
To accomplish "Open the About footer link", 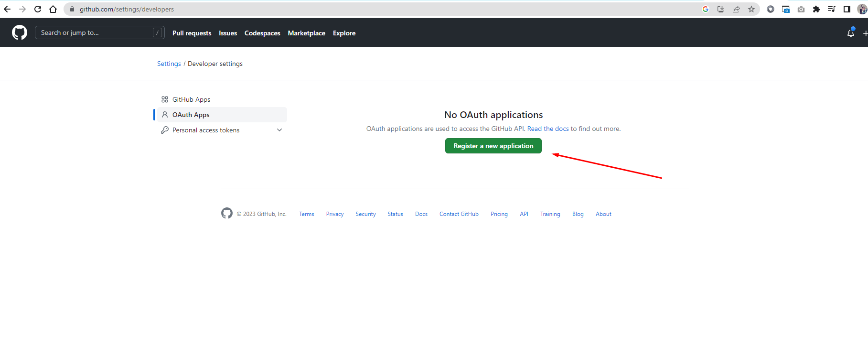I will click(603, 214).
